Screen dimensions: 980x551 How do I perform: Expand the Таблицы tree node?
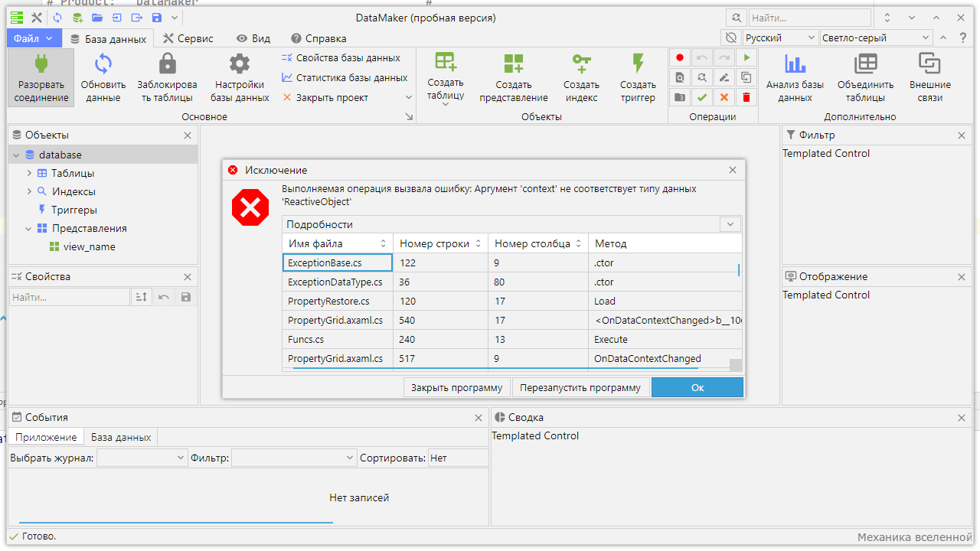[x=29, y=173]
